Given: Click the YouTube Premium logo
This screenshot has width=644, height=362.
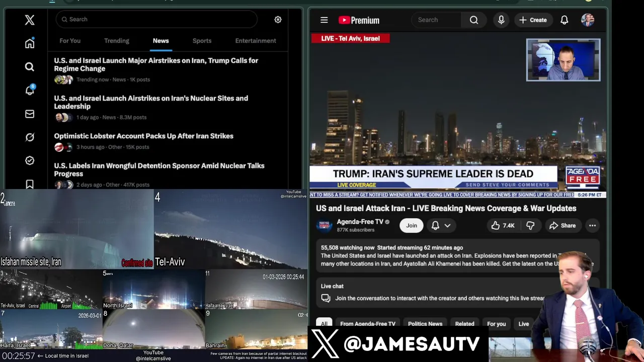Looking at the screenshot, I should click(x=359, y=20).
